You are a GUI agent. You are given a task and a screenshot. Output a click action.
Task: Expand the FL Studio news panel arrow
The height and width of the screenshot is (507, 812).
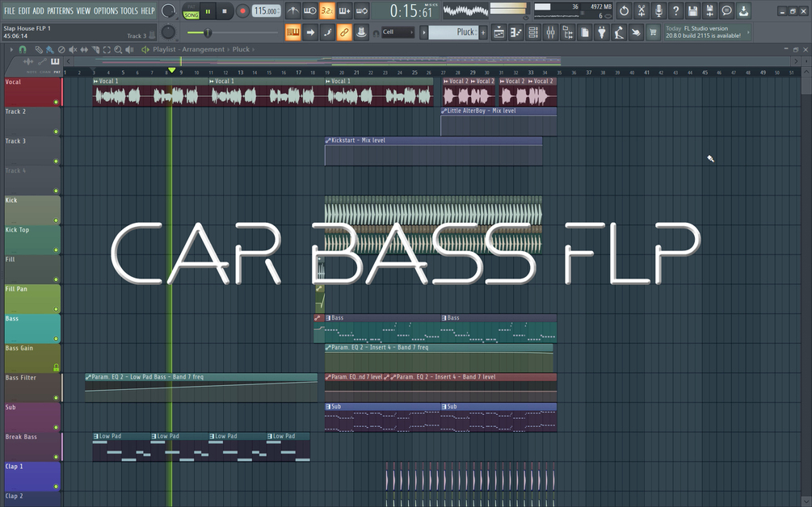tap(748, 32)
